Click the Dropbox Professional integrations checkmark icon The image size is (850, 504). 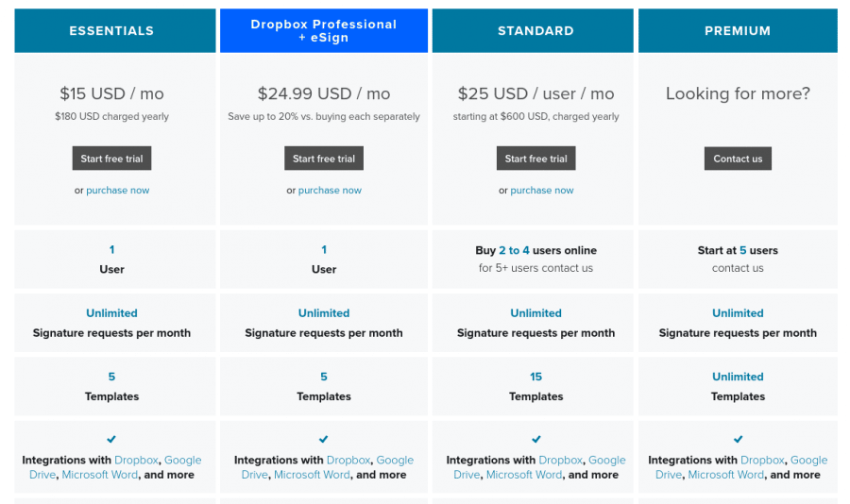tap(324, 439)
